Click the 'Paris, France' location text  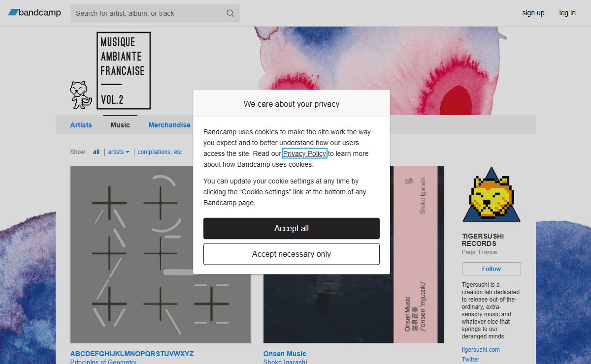click(479, 252)
